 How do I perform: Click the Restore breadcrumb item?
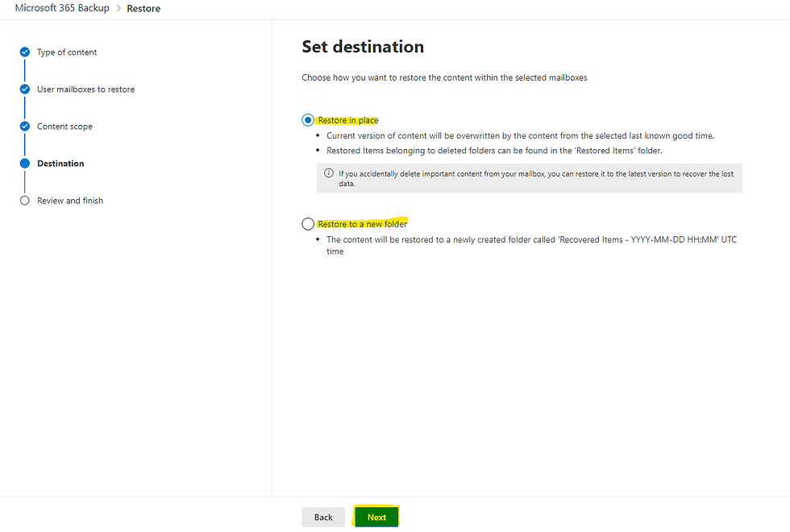[x=143, y=9]
